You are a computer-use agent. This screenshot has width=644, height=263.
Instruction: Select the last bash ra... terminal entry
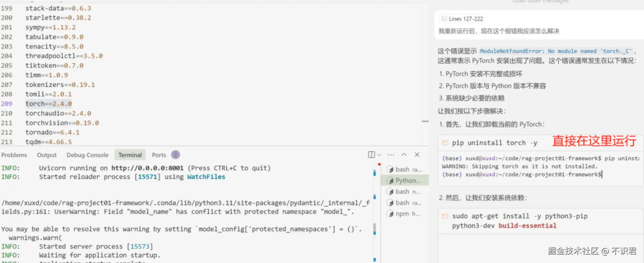coord(405,203)
